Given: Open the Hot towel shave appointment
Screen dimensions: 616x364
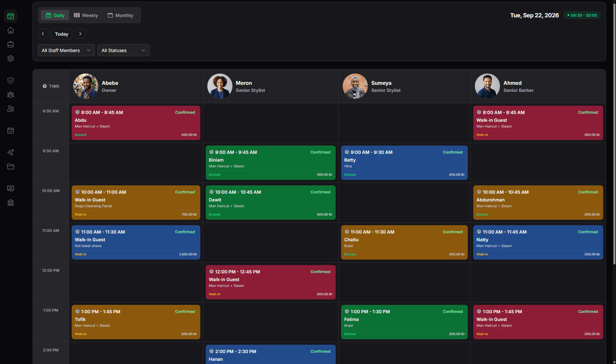Looking at the screenshot, I should pos(136,242).
